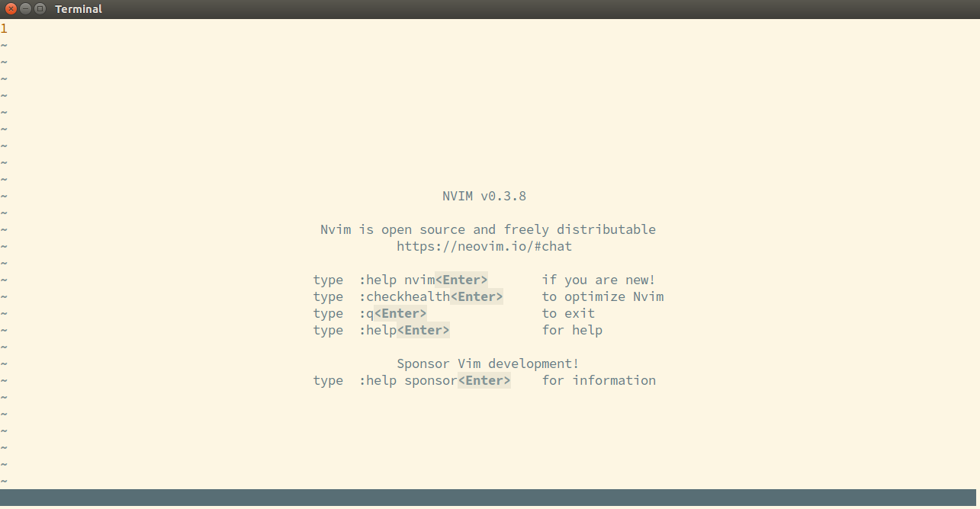Open the neovim.io chat URL

coord(484,246)
